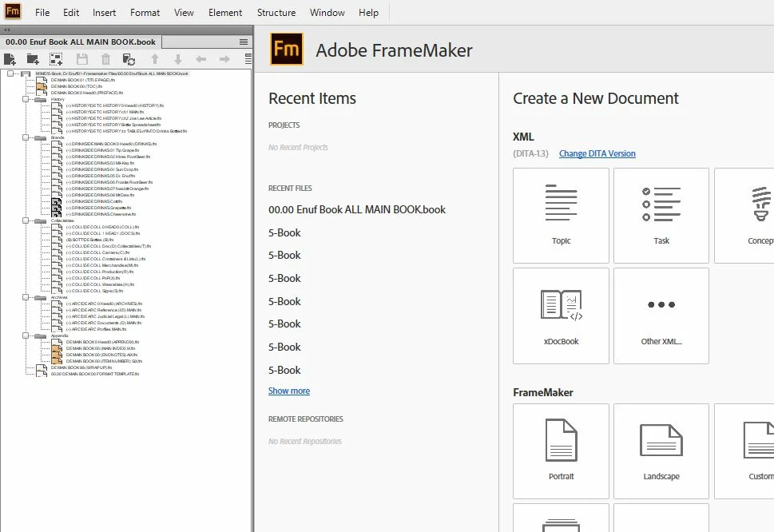Open the Other XML... document option
Image resolution: width=774 pixels, height=532 pixels.
[661, 316]
